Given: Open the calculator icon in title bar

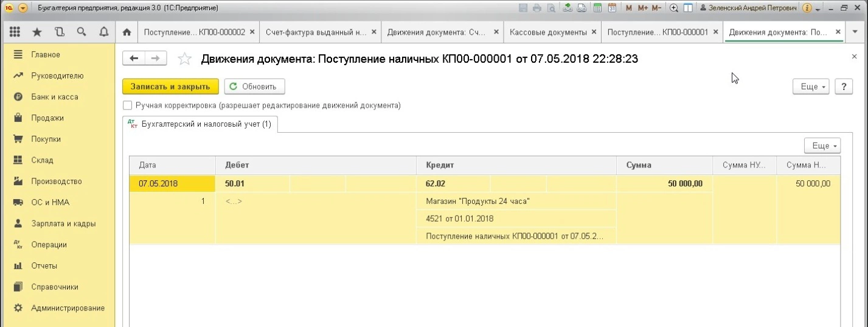Looking at the screenshot, I should coord(597,9).
